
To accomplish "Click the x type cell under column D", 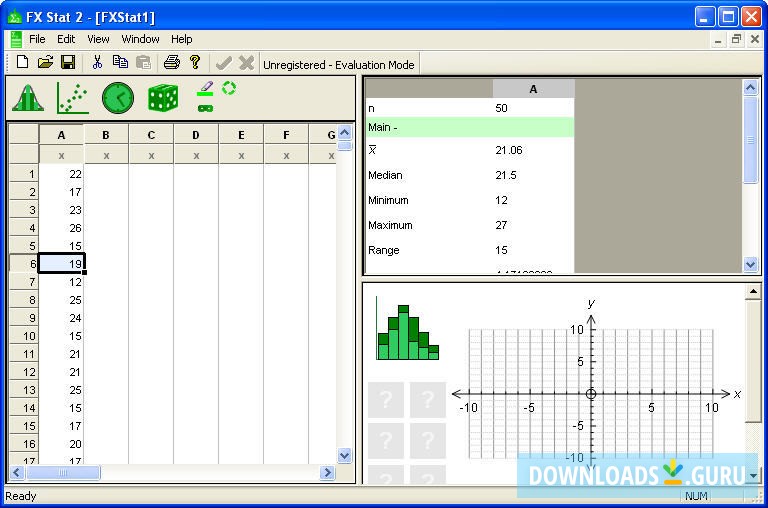I will (x=196, y=155).
